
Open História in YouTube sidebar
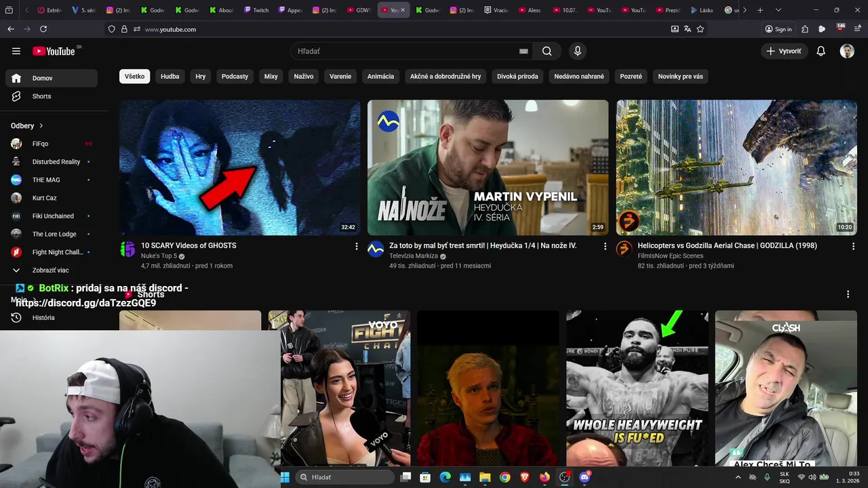pos(52,317)
